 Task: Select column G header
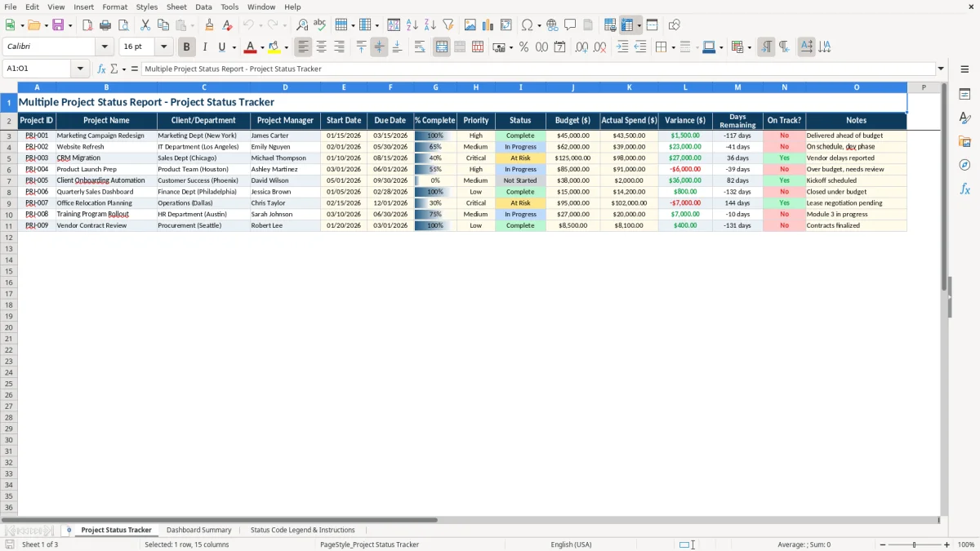(x=435, y=87)
